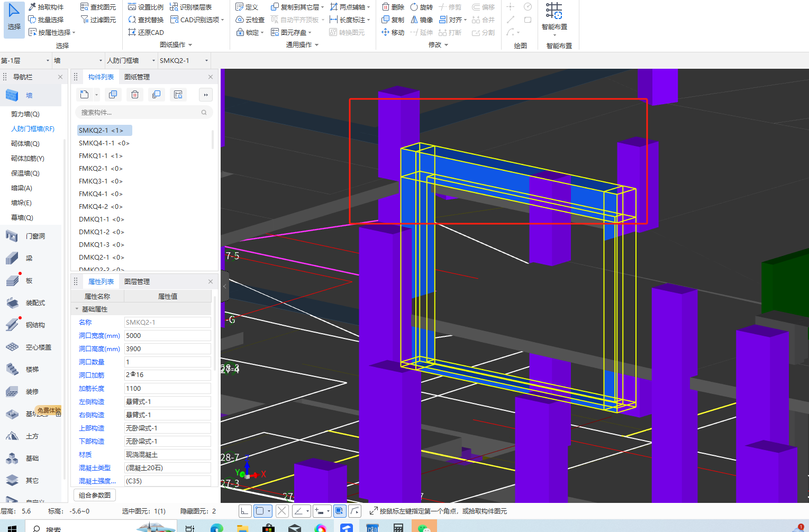Click delete trash icon in component list
The image size is (809, 532).
pyautogui.click(x=135, y=95)
